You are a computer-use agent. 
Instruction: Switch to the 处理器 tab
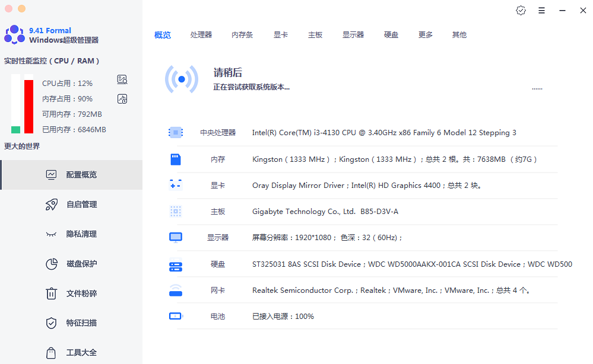pos(201,35)
